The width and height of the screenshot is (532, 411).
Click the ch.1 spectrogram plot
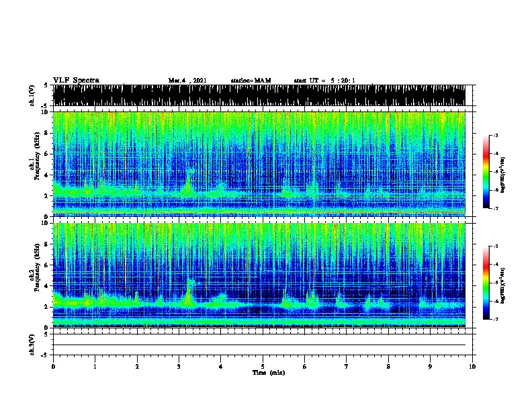[x=259, y=164]
